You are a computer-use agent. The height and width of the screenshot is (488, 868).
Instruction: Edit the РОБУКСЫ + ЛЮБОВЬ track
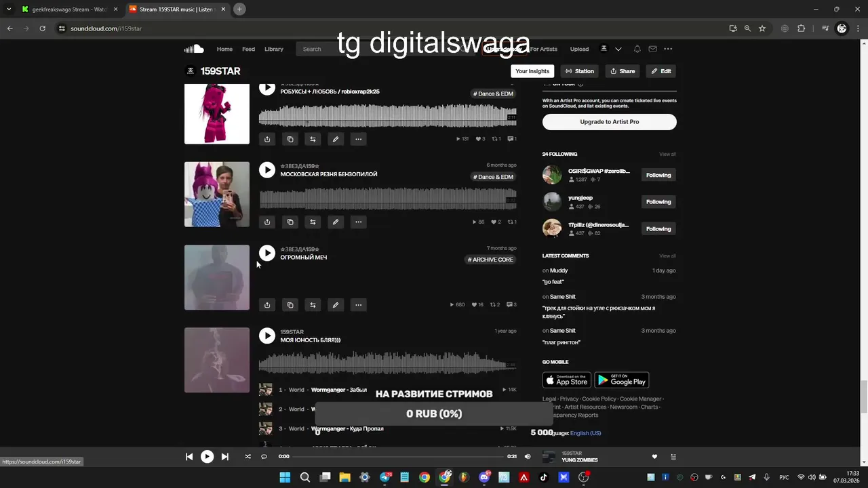point(336,139)
